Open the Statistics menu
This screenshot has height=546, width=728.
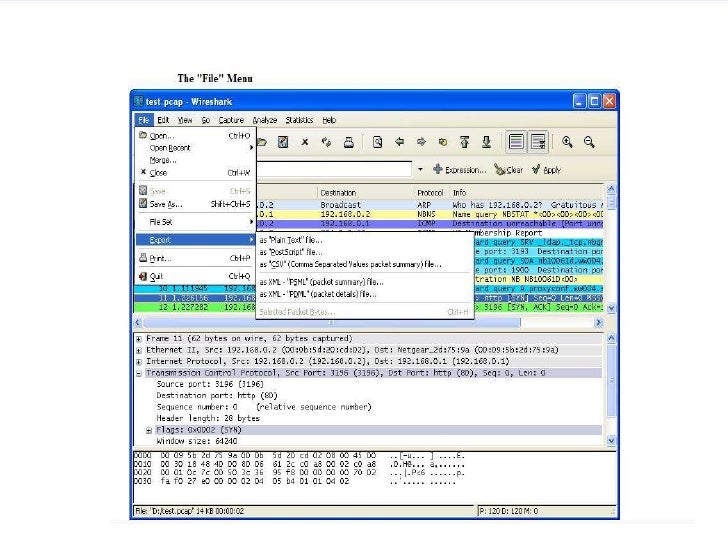click(299, 120)
